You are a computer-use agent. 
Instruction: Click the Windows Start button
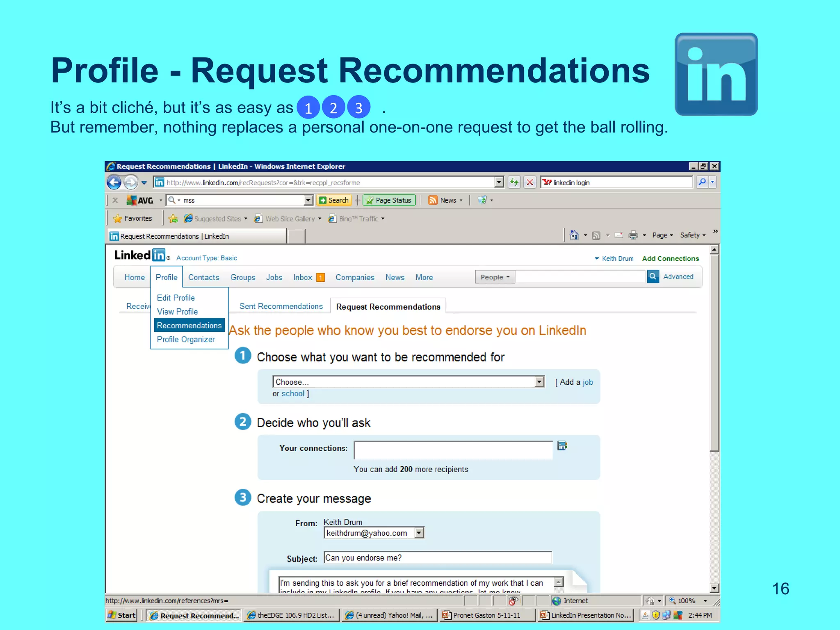pos(121,615)
